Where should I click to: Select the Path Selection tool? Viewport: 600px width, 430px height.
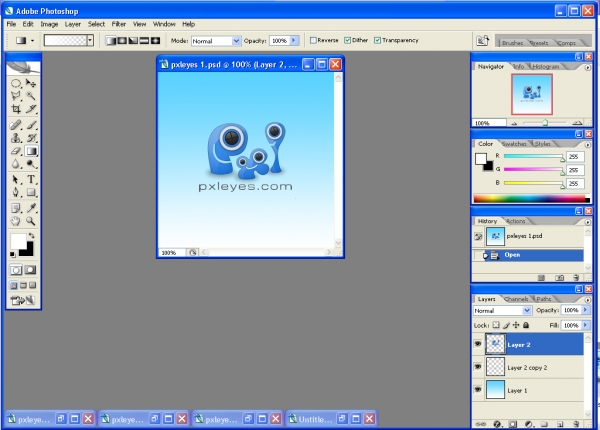16,179
